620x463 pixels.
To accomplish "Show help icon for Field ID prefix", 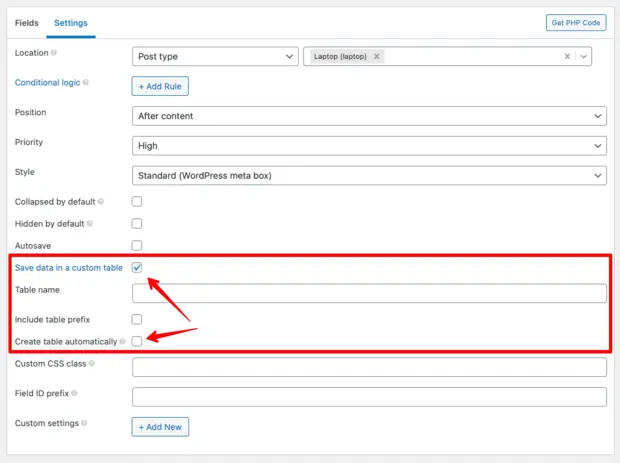I will click(x=74, y=393).
